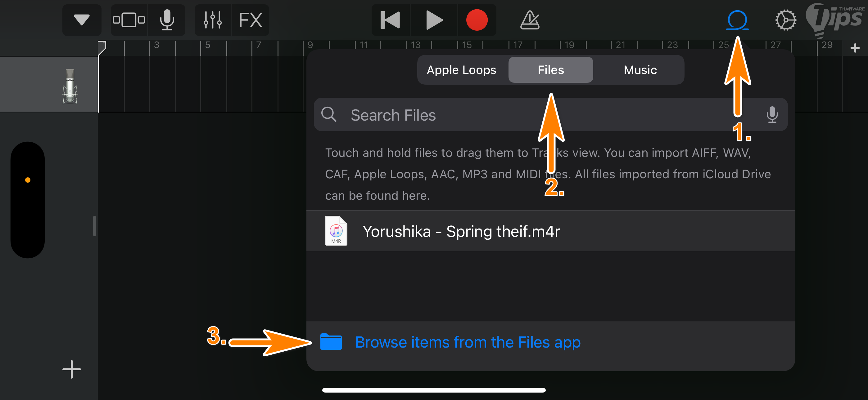
Task: Open the FX panel
Action: (x=250, y=20)
